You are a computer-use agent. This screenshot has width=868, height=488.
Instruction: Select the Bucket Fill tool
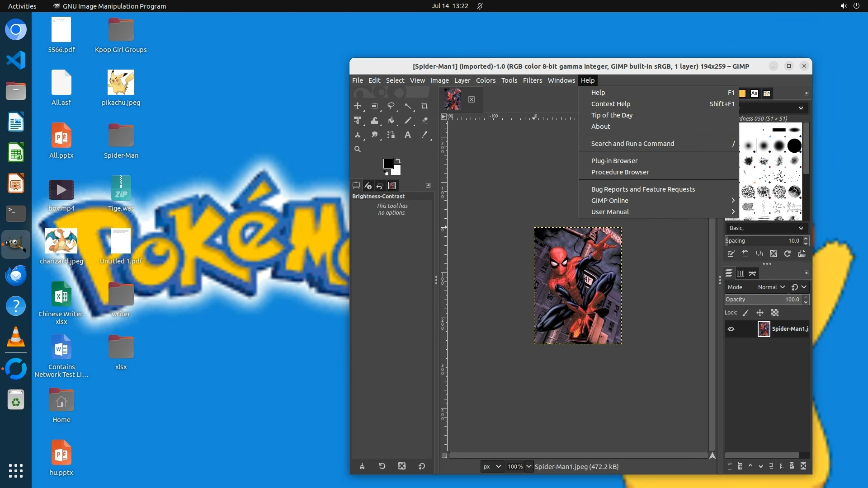(x=391, y=121)
